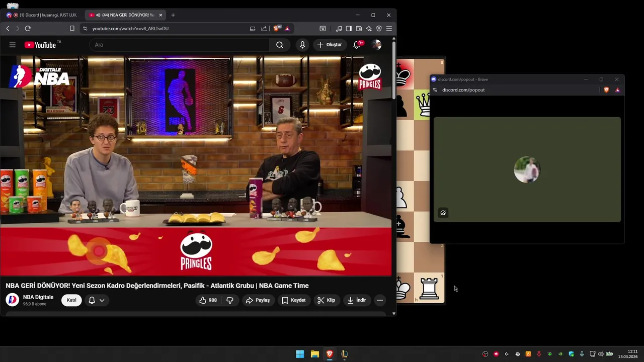Like the video with 988 likes
The height and width of the screenshot is (362, 644).
[208, 300]
